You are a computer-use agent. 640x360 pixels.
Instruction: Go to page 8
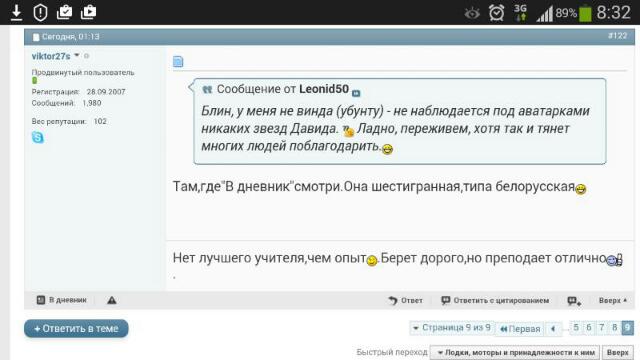click(x=615, y=327)
